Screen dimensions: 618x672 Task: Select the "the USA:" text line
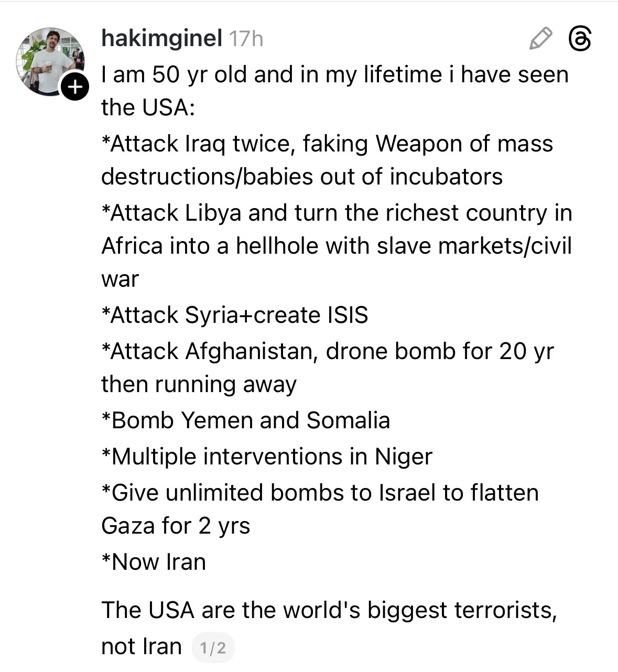[148, 107]
